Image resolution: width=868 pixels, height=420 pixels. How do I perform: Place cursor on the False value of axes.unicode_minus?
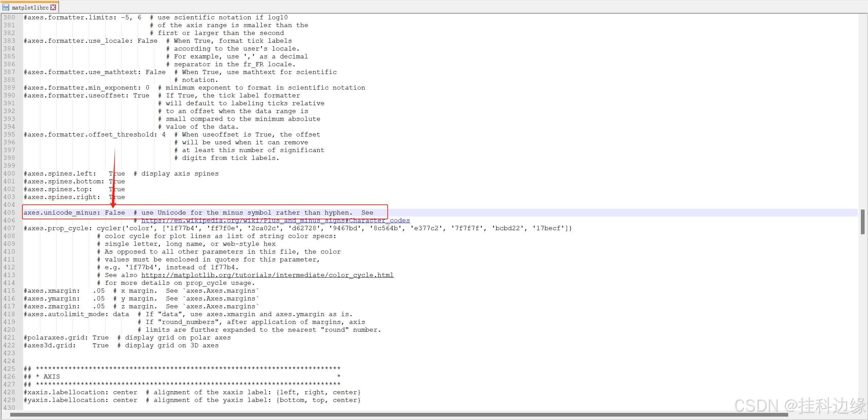[115, 213]
